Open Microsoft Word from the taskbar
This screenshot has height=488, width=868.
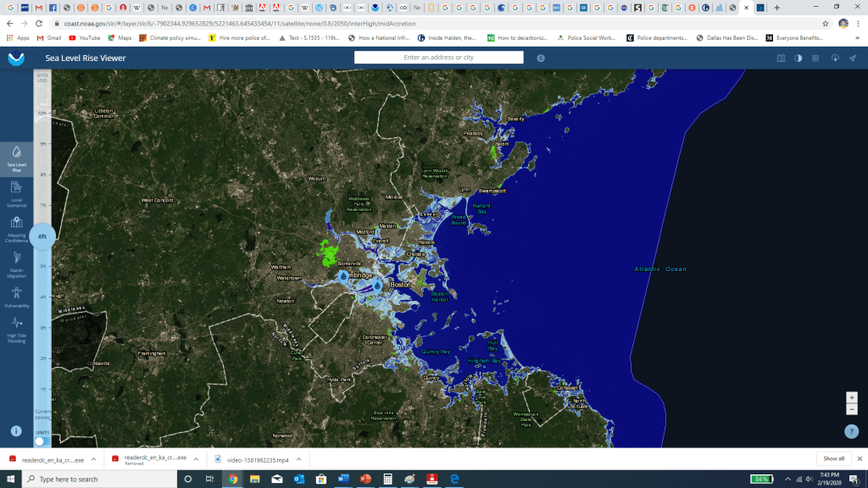pyautogui.click(x=344, y=480)
